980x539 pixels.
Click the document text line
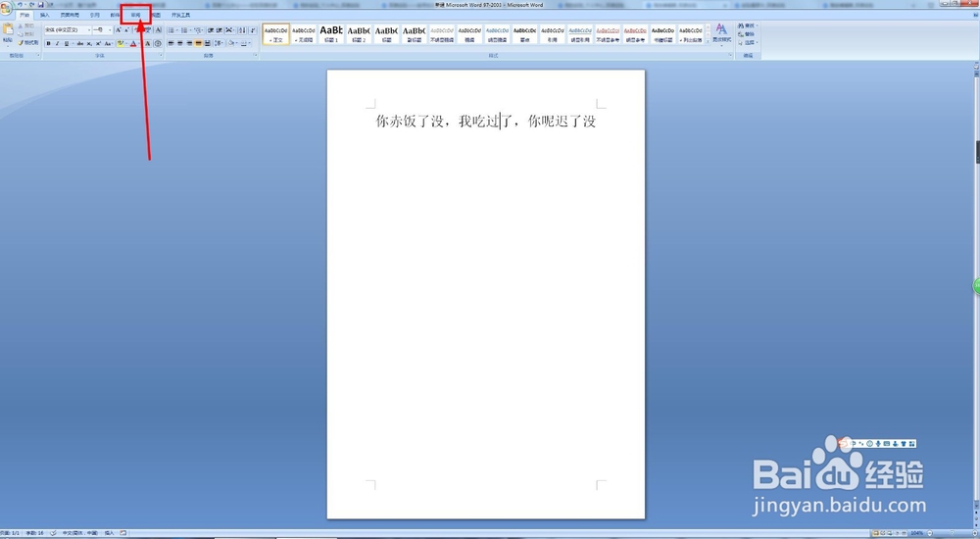click(x=486, y=121)
